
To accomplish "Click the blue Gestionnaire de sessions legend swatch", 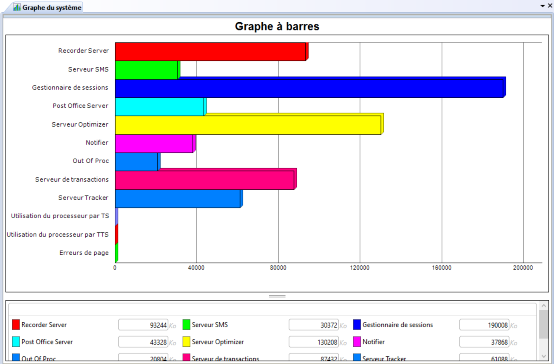I will click(x=357, y=324).
